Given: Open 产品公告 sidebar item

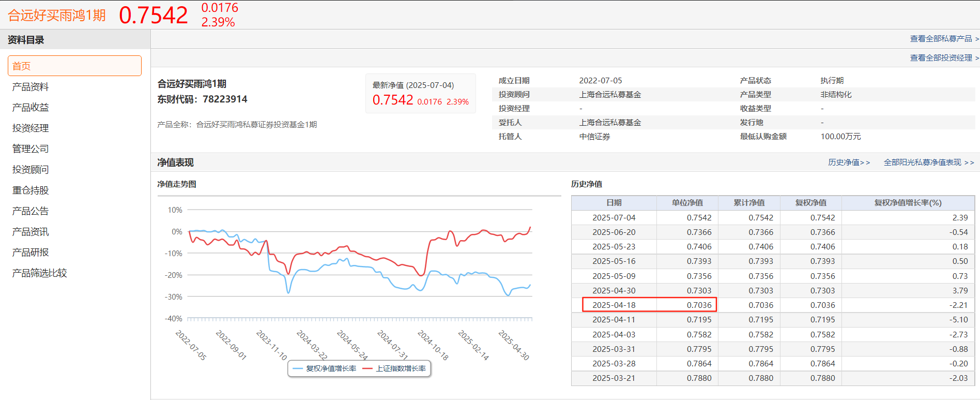Looking at the screenshot, I should tap(30, 211).
